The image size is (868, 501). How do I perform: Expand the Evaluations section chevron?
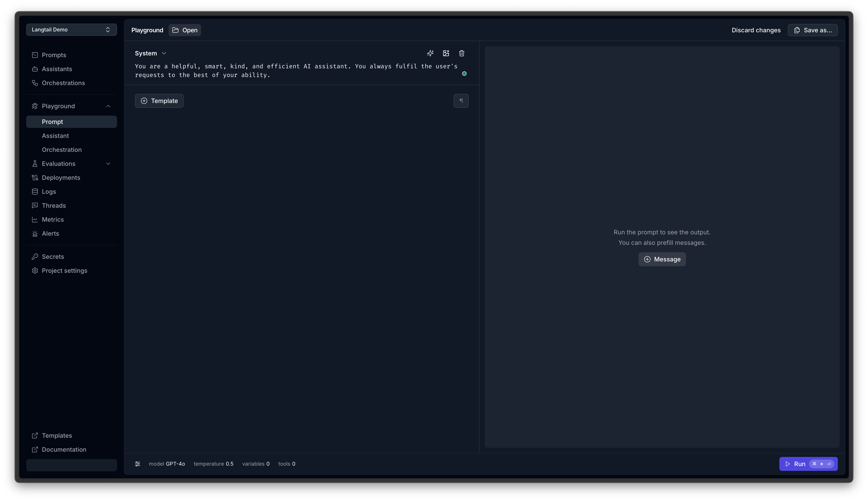108,164
